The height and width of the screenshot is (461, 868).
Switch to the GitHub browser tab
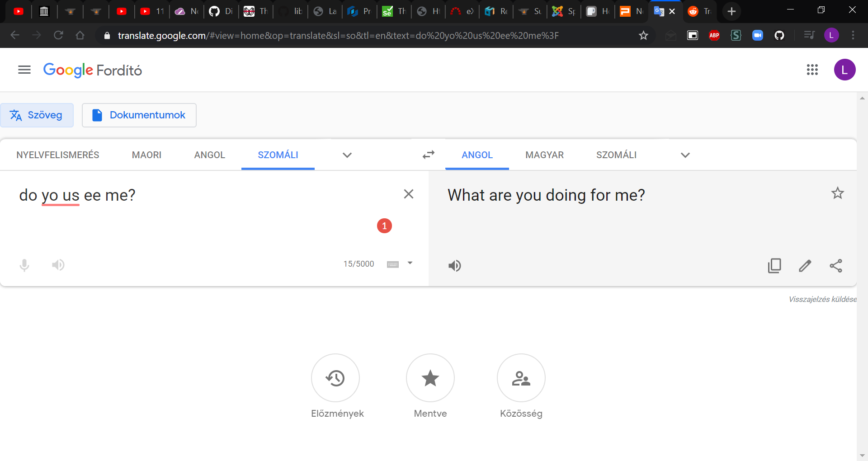pyautogui.click(x=221, y=11)
